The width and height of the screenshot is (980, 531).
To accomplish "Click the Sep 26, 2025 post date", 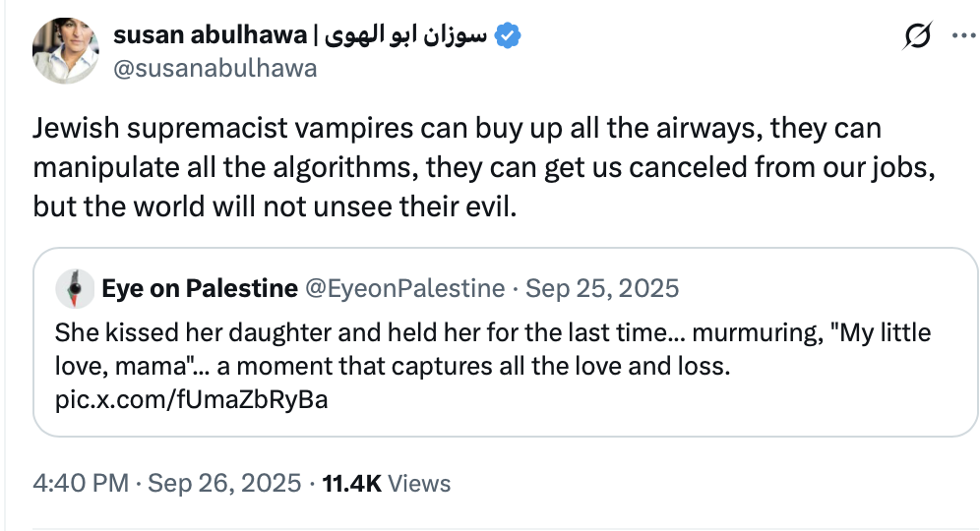I will pyautogui.click(x=224, y=483).
